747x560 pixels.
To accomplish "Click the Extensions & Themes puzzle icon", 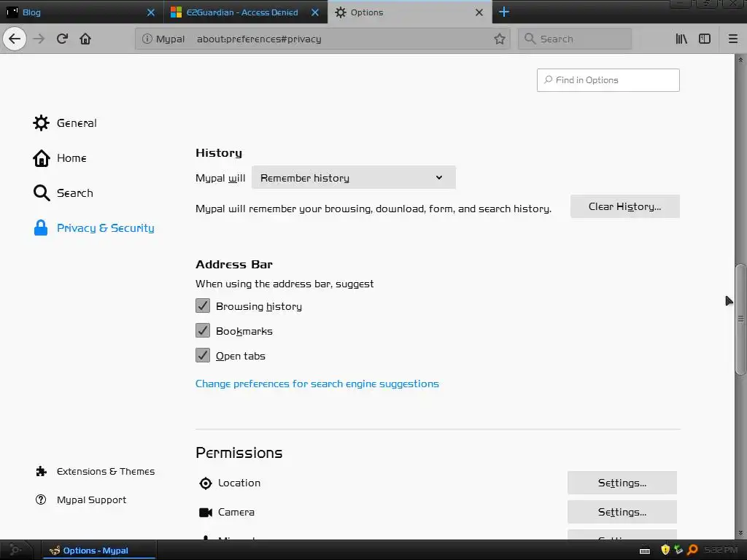I will tap(42, 472).
